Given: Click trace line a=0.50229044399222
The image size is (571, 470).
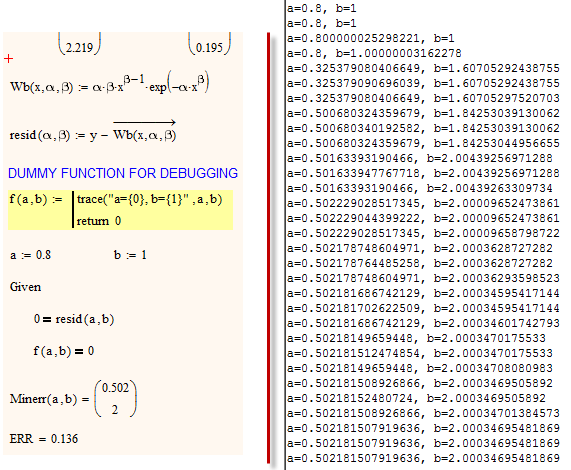Looking at the screenshot, I should (423, 218).
